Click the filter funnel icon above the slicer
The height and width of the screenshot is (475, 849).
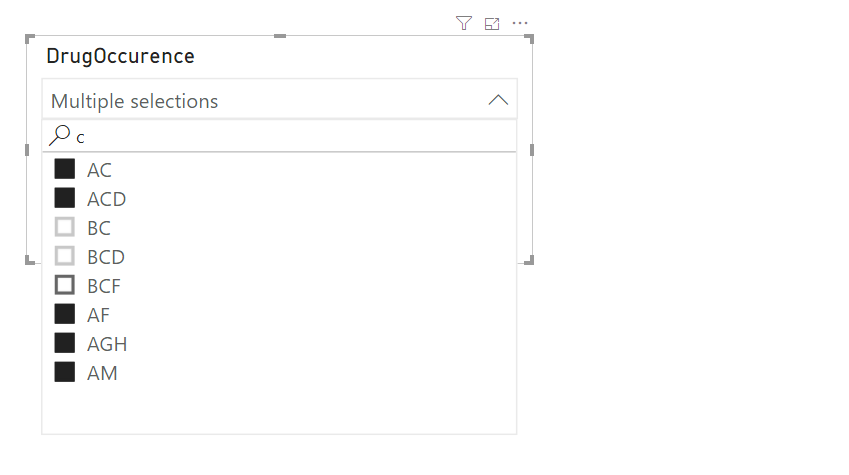(463, 23)
